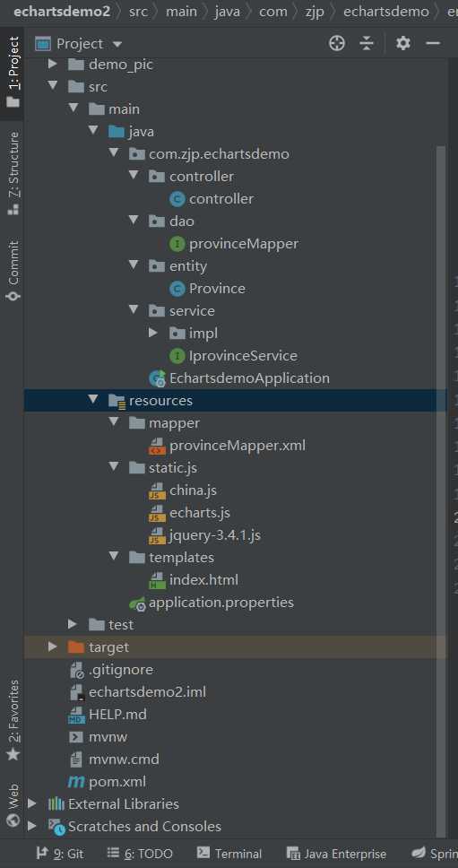
Task: Collapse the dao package arrow
Action: coord(134,221)
